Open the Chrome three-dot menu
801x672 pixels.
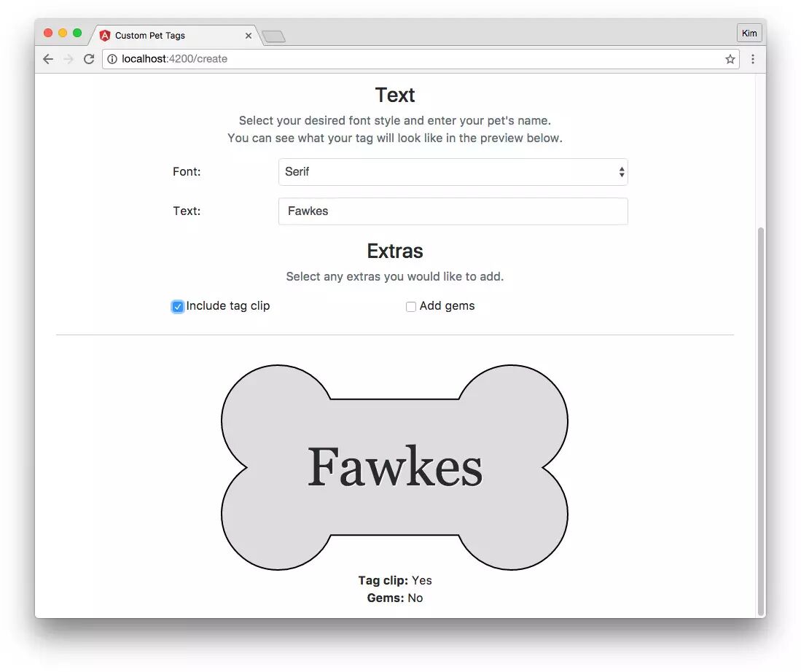pos(752,59)
